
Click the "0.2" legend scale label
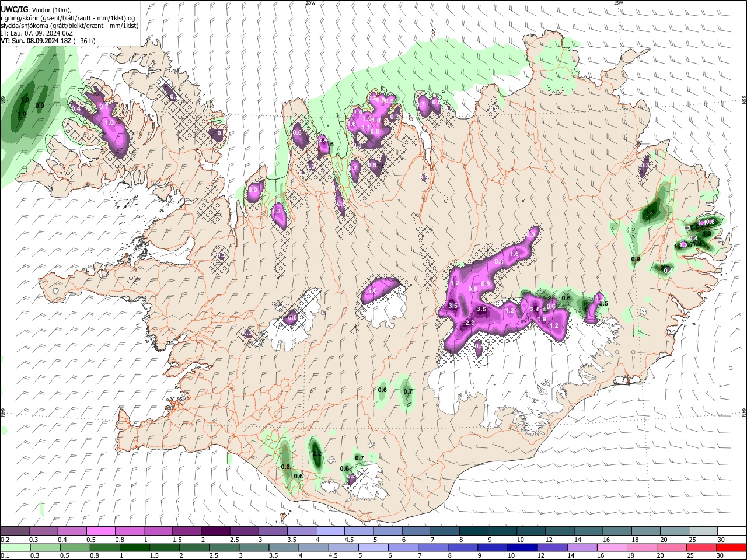tap(5, 540)
